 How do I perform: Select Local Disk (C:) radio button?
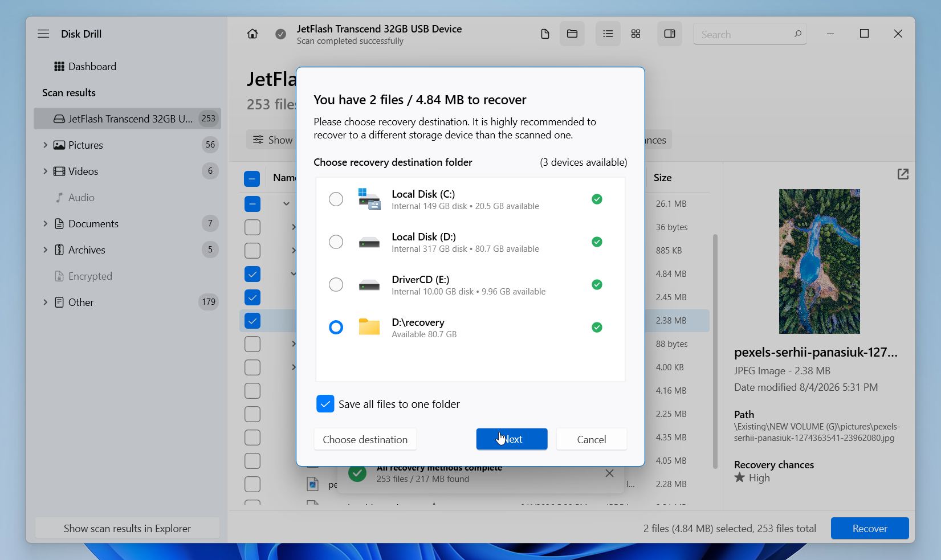(336, 199)
